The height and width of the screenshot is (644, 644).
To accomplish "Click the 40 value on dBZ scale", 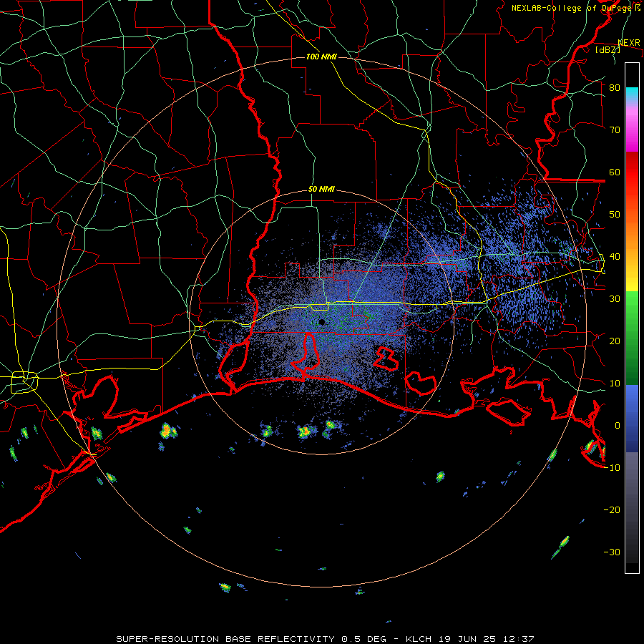I will [x=615, y=257].
